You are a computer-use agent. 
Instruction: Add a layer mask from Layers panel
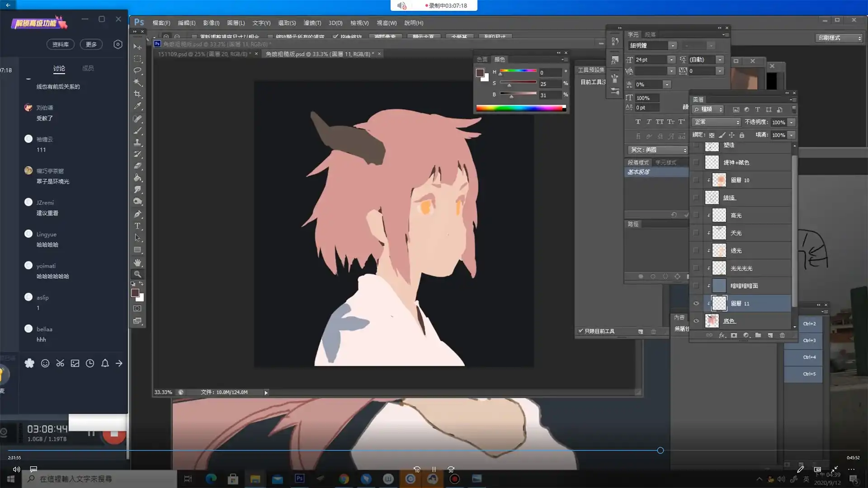pos(734,335)
